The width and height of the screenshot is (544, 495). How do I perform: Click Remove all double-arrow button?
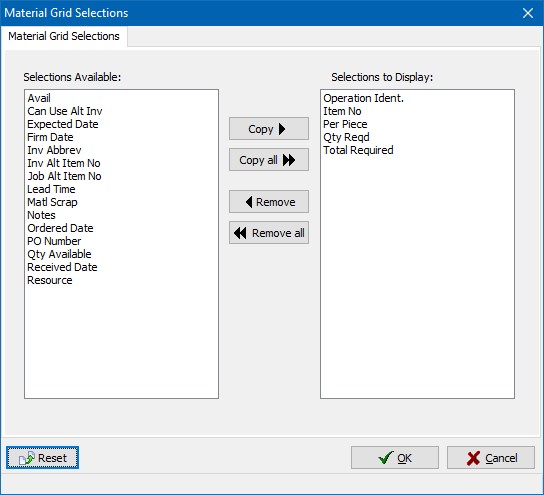pos(269,233)
